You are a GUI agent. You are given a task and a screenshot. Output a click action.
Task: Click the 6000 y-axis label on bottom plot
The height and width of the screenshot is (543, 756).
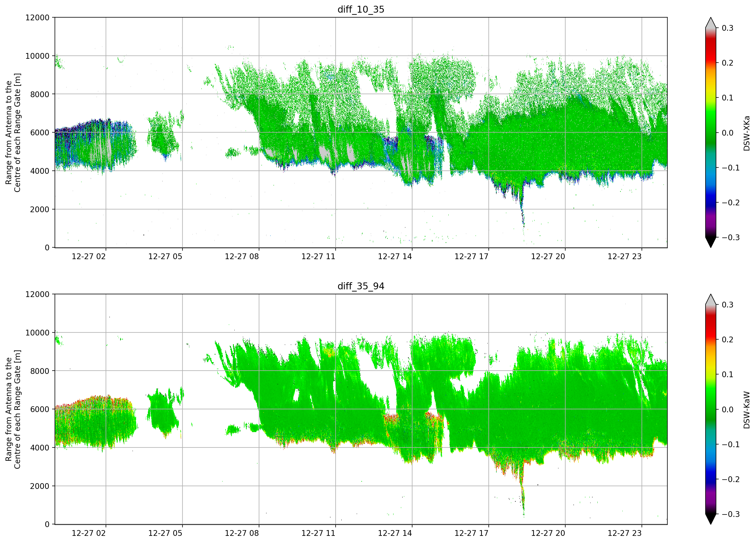pyautogui.click(x=40, y=409)
